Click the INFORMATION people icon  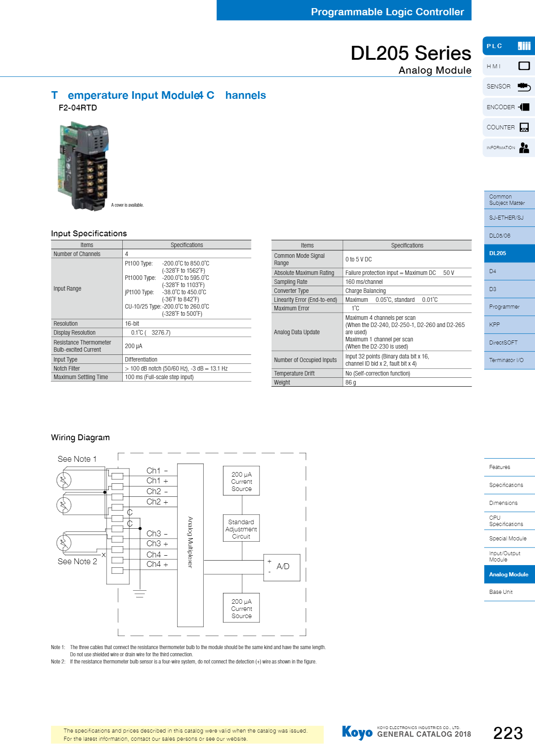click(524, 147)
